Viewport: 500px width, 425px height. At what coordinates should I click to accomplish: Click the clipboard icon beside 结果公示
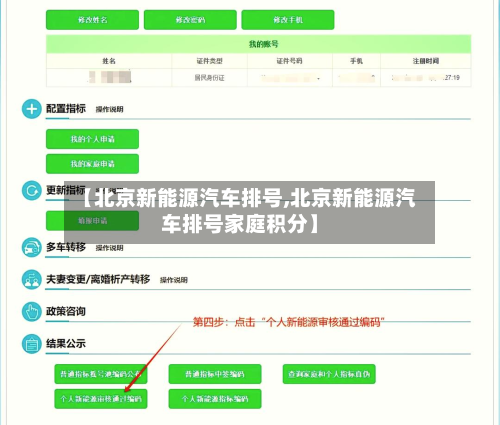[31, 344]
